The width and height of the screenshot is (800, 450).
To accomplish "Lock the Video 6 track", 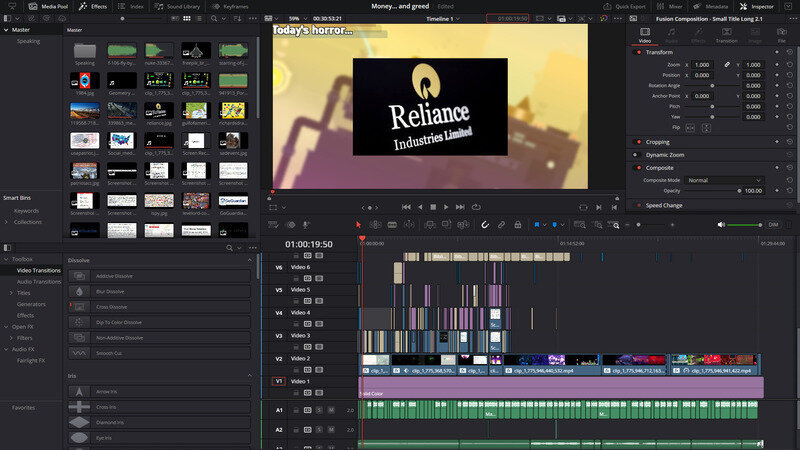I will (x=296, y=279).
